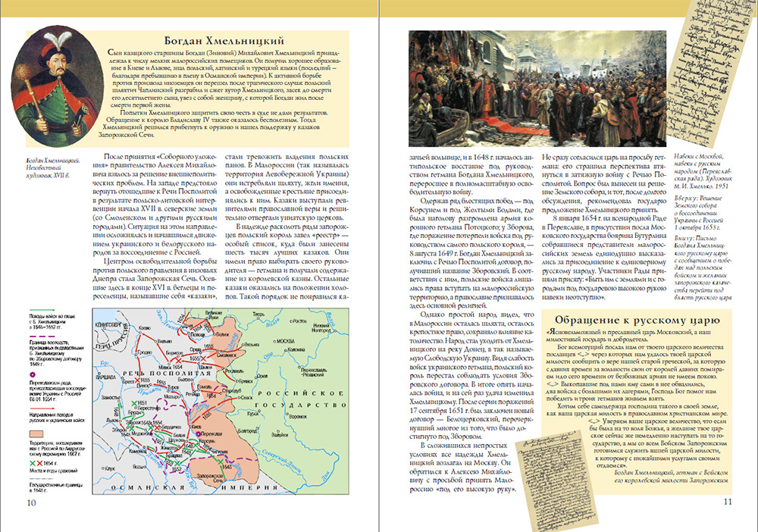The image size is (758, 532).
Task: Click page number 10
Action: pos(31,502)
